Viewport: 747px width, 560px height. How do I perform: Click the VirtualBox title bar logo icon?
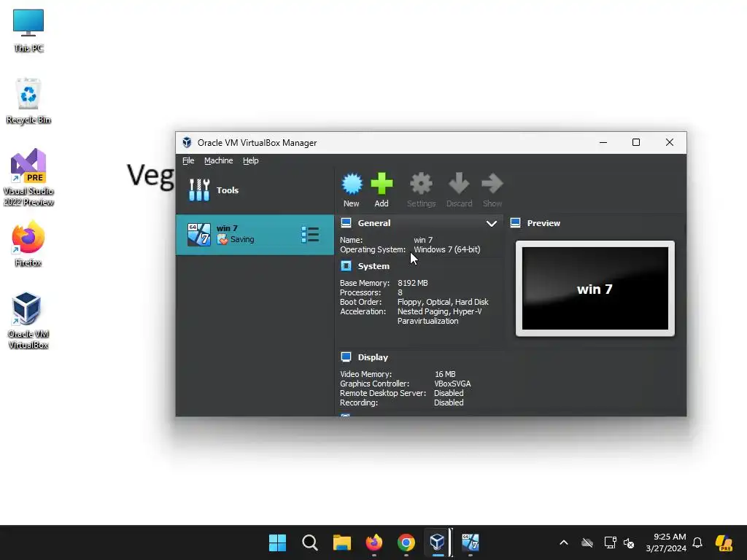coord(187,142)
